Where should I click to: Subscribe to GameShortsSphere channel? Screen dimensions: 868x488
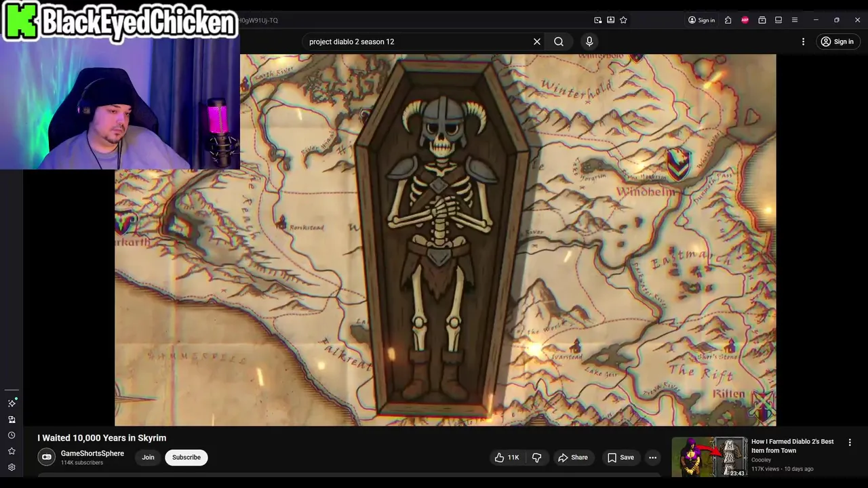click(x=186, y=457)
